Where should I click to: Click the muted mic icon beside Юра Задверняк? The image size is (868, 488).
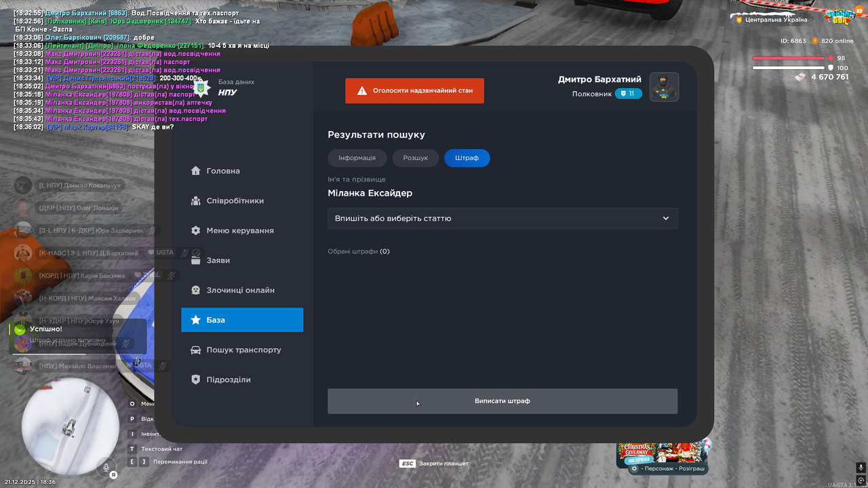pos(153,230)
